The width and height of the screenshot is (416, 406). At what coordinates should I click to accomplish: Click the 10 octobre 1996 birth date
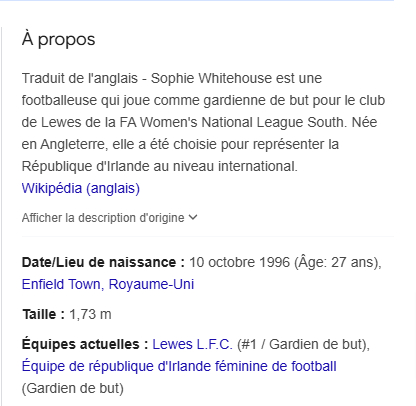[x=240, y=262]
